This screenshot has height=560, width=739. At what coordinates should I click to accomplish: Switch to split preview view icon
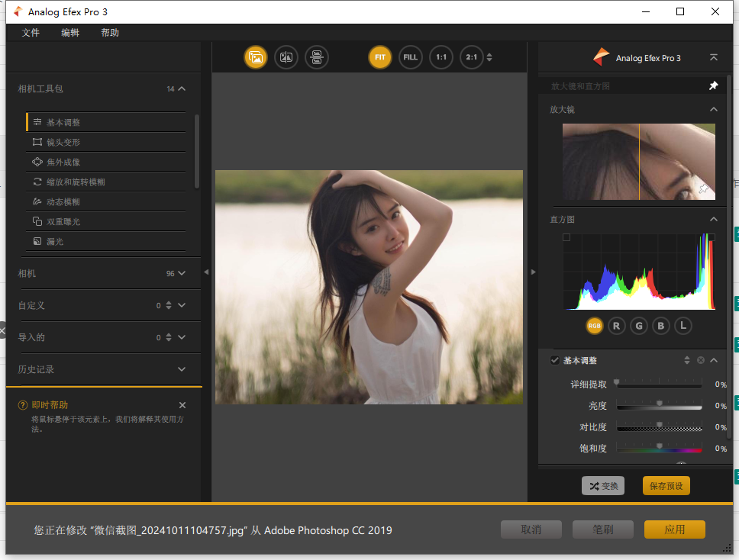(x=286, y=57)
